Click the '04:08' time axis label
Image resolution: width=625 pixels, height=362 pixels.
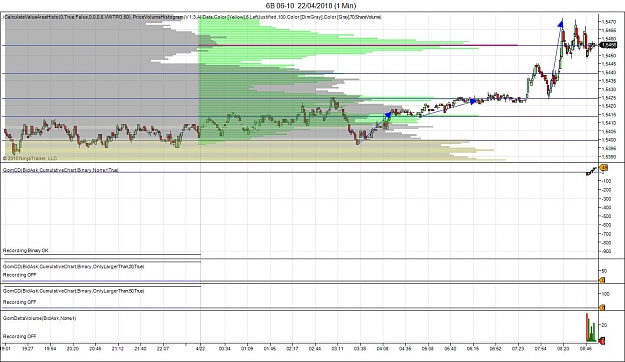(383, 348)
